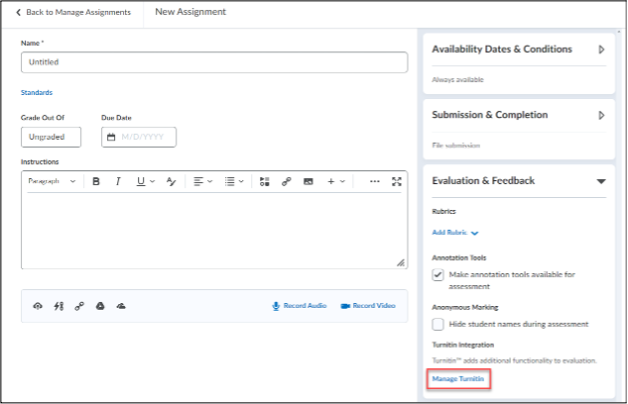Screen dimensions: 628x404
Task: Open the Paragraph format dropdown
Action: 51,181
